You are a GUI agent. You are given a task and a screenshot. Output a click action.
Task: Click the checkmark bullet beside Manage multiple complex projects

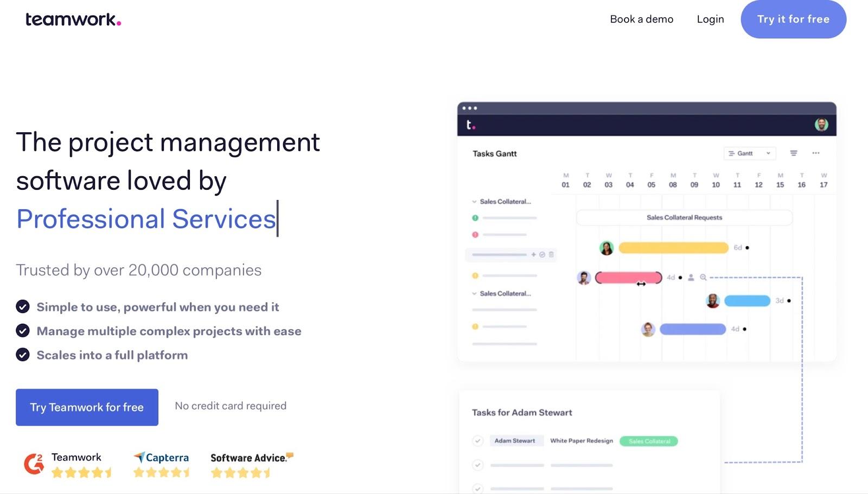tap(23, 331)
